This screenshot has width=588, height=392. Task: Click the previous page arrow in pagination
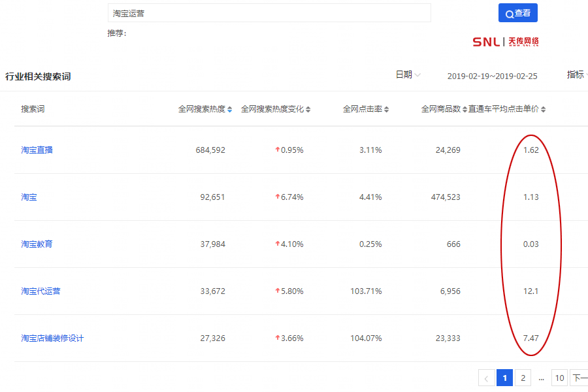click(x=486, y=378)
